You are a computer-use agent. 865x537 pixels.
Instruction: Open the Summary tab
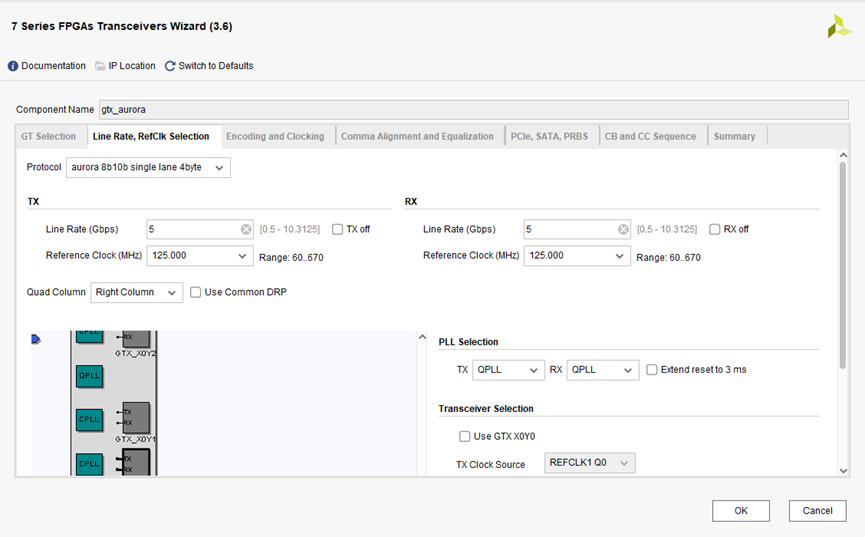pos(734,136)
